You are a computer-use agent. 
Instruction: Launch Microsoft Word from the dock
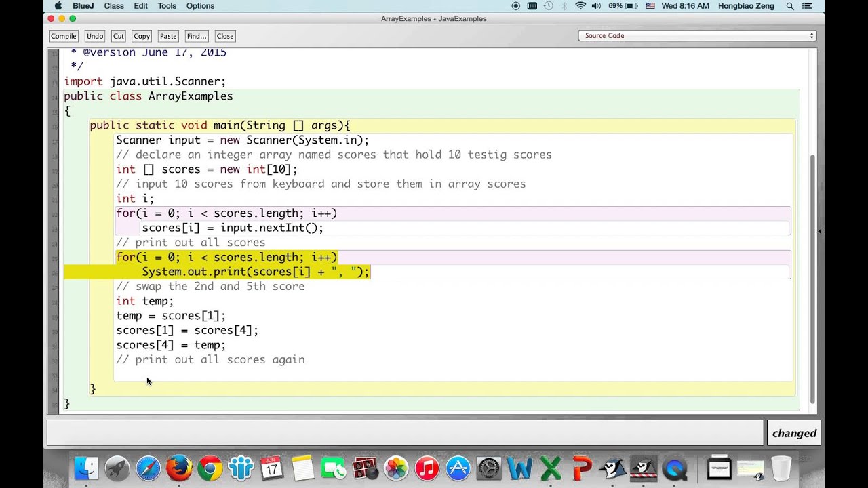coord(520,468)
